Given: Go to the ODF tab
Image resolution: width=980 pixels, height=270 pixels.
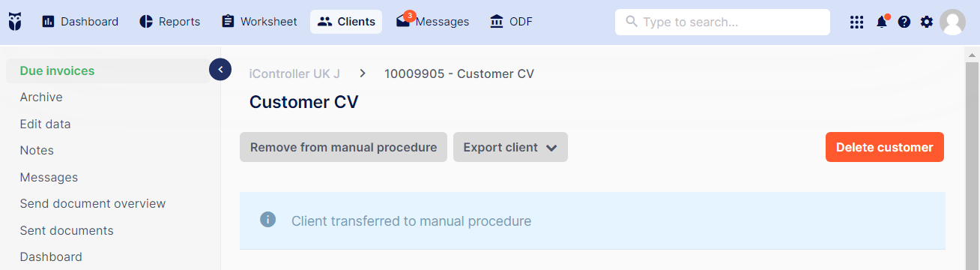Looking at the screenshot, I should (511, 22).
